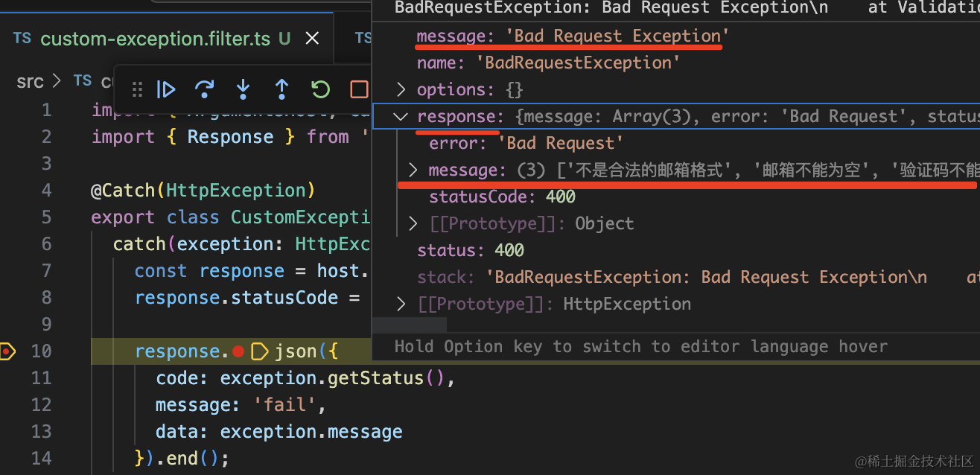The width and height of the screenshot is (980, 475).
Task: Toggle the line 10 gutter breakpoint
Action: click(7, 351)
